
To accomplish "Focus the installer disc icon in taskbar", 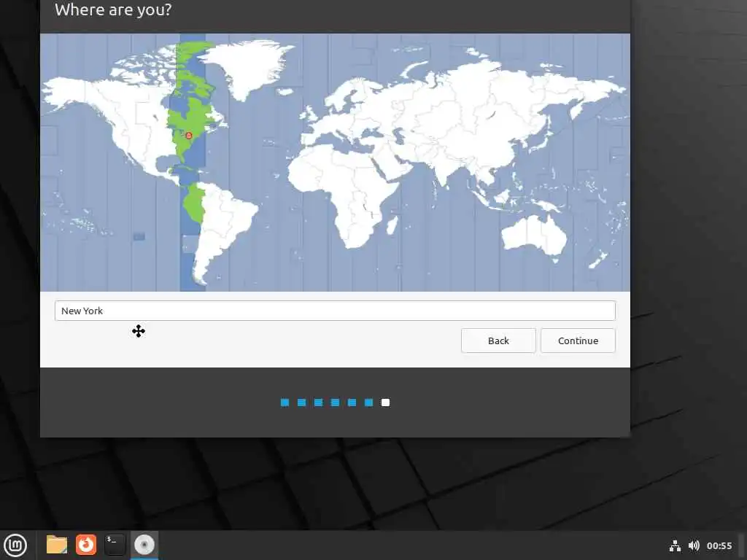I will [144, 544].
